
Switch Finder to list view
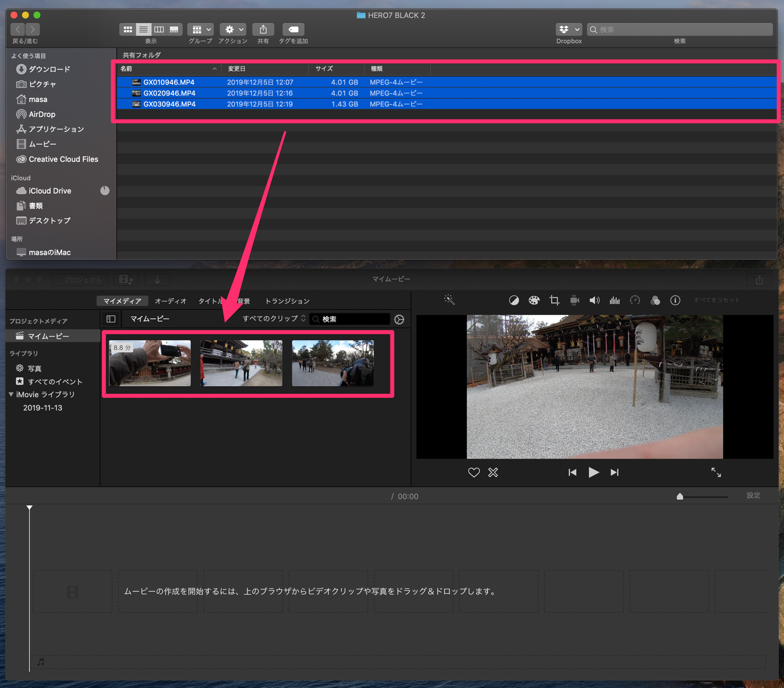143,29
